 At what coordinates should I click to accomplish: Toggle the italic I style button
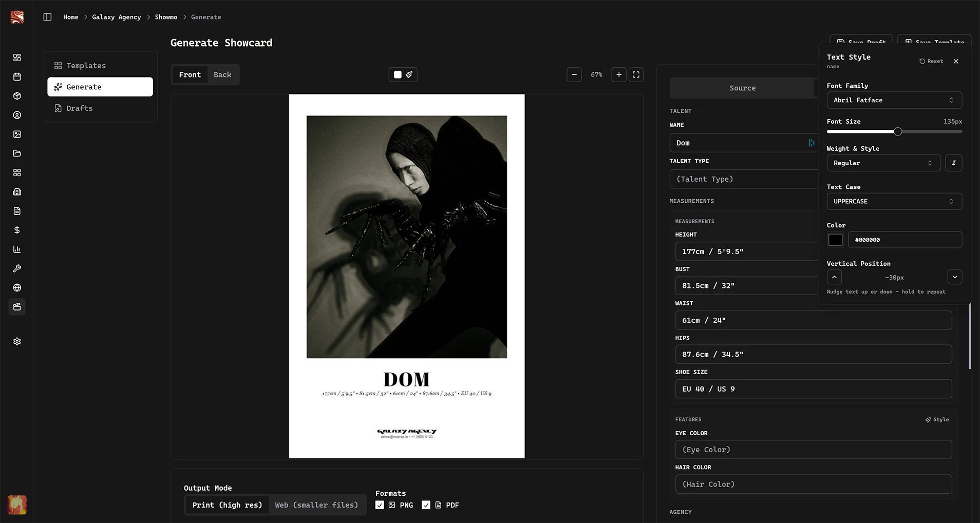(x=954, y=163)
